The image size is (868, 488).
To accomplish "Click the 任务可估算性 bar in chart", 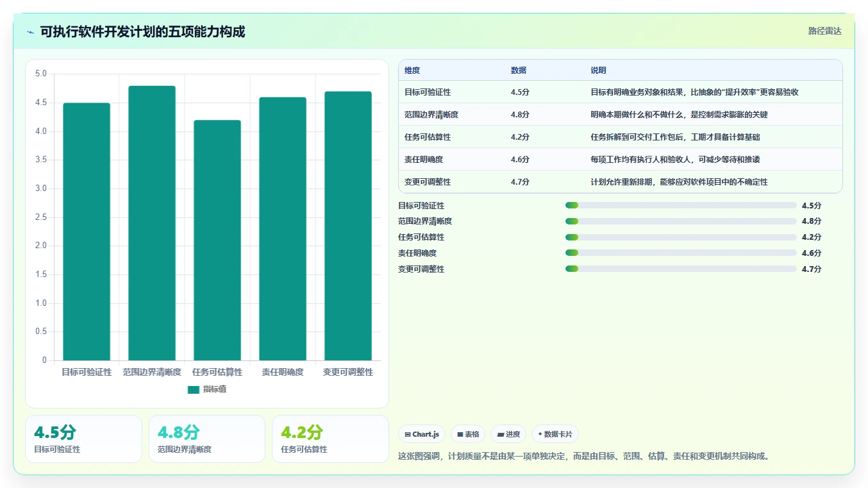I will pos(217,240).
